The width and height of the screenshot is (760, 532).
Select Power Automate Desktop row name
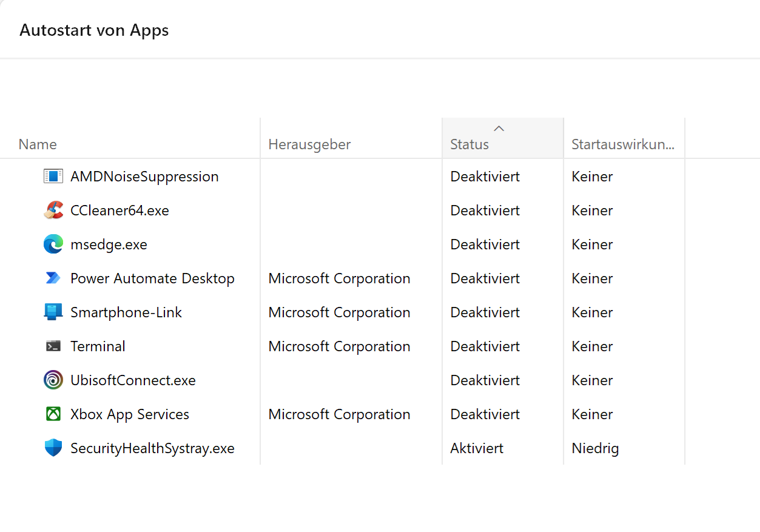click(x=152, y=278)
